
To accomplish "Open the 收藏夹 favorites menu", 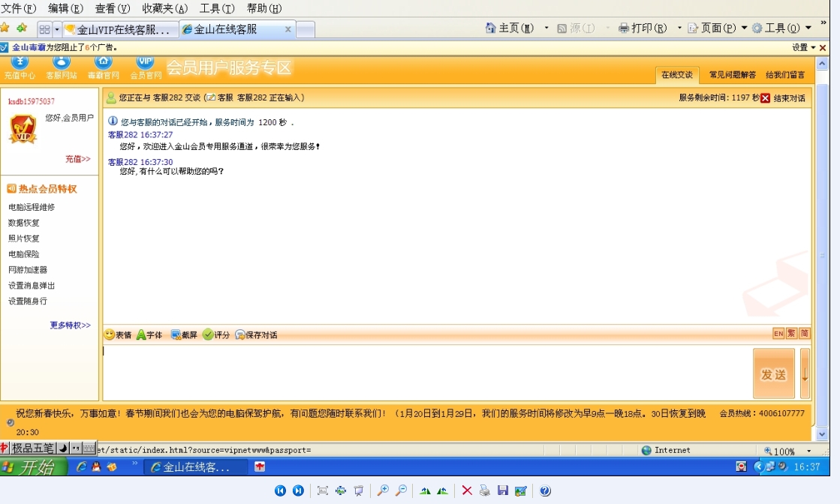I will coord(164,9).
